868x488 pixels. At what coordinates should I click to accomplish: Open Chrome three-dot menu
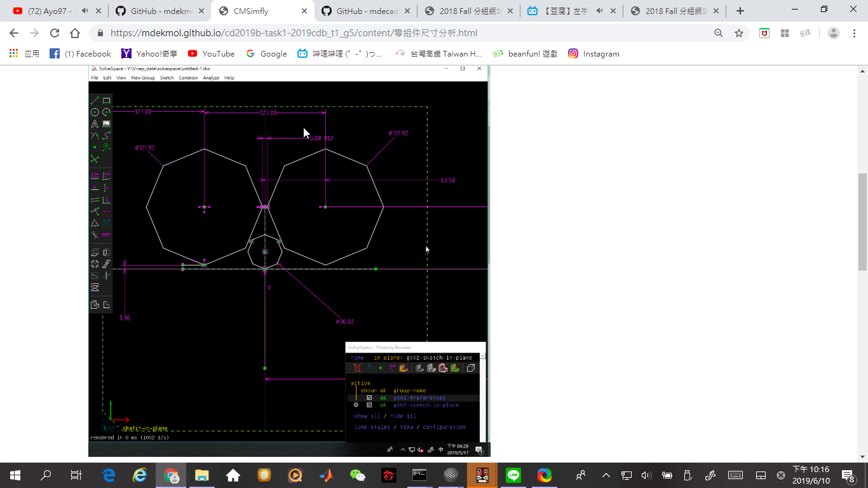[x=853, y=33]
